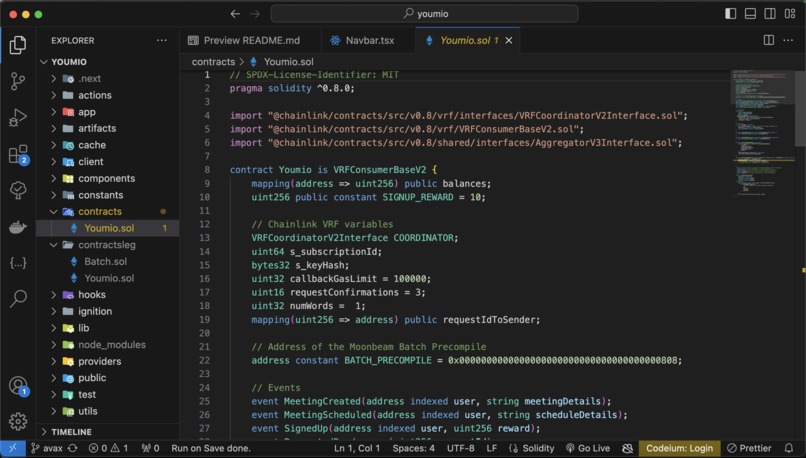Start Go Live server
The image size is (806, 458).
click(x=588, y=448)
